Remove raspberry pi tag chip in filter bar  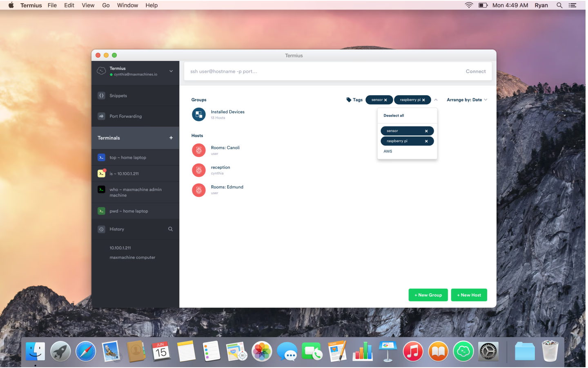coord(423,100)
